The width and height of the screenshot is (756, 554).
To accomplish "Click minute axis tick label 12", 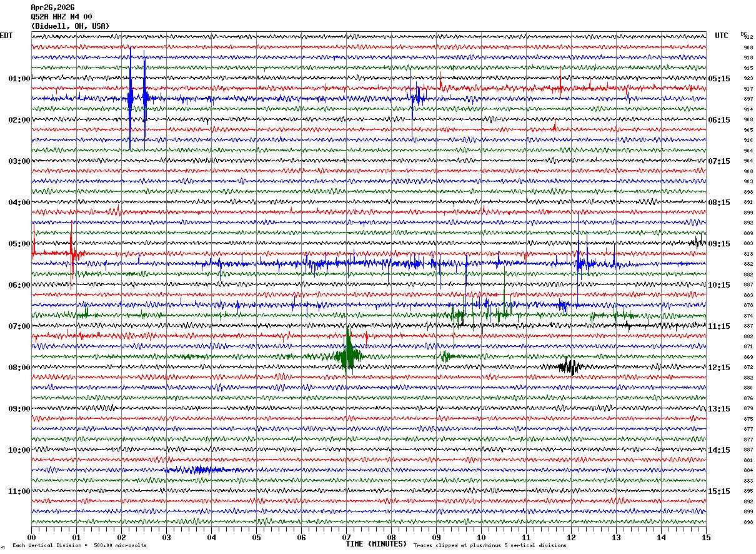I will 571,537.
